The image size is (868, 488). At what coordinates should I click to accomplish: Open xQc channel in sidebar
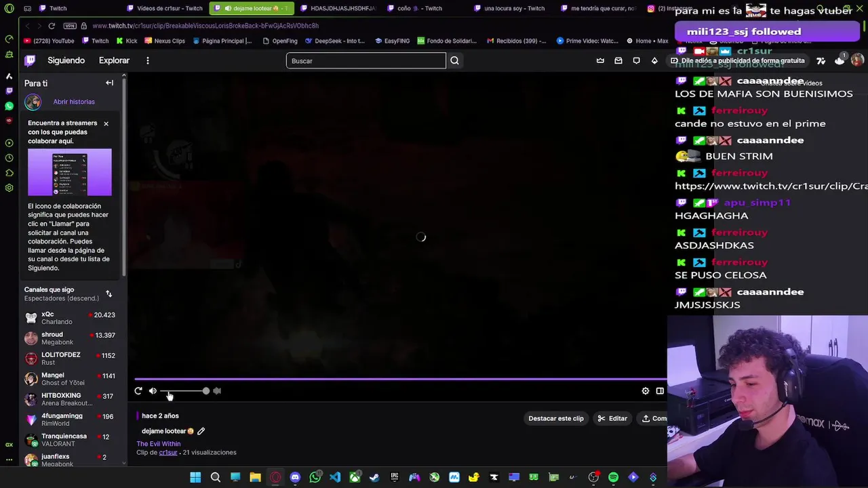(x=70, y=318)
